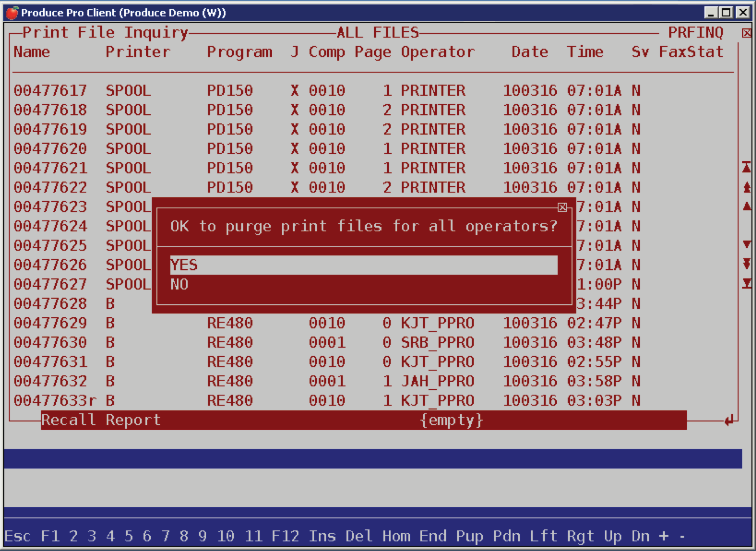Click the single down arrow scroll icon
The width and height of the screenshot is (756, 551).
[x=746, y=245]
